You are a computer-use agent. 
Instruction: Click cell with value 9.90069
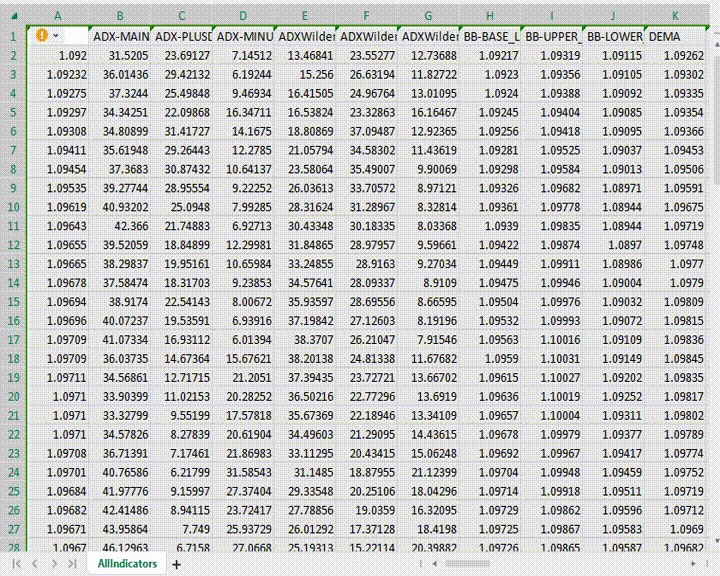pos(428,169)
